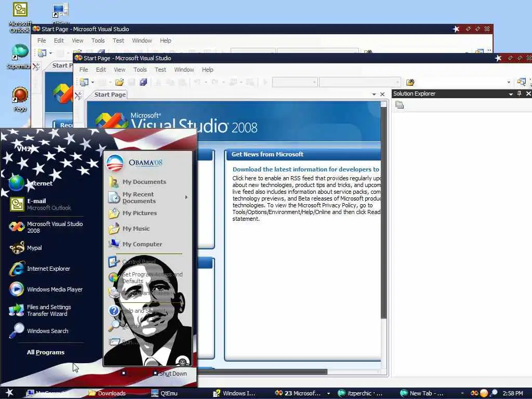Click the Save All toolbar icon
Viewport: 532px width, 399px height.
click(x=143, y=82)
